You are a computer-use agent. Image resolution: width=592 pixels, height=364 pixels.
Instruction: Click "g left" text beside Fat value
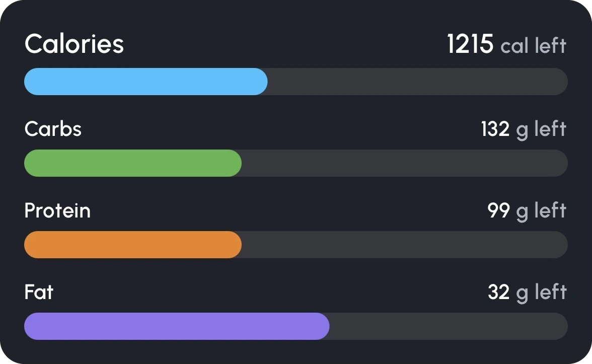click(x=542, y=293)
